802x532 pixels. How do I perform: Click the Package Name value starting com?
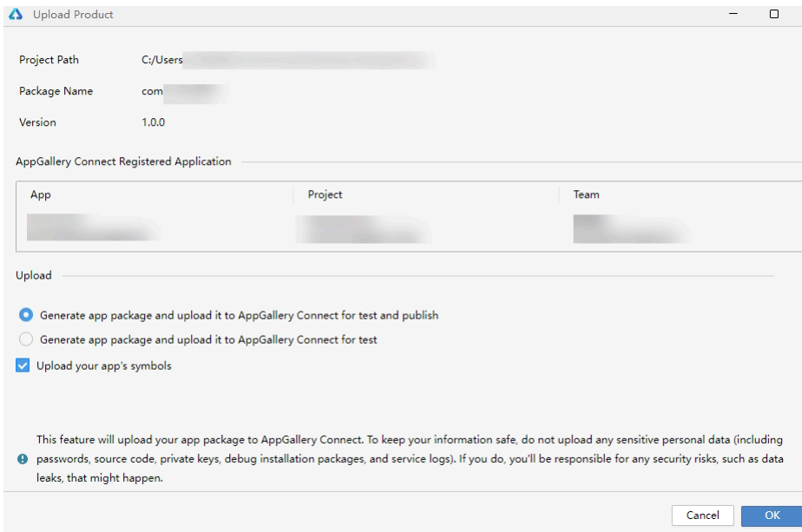pyautogui.click(x=185, y=93)
